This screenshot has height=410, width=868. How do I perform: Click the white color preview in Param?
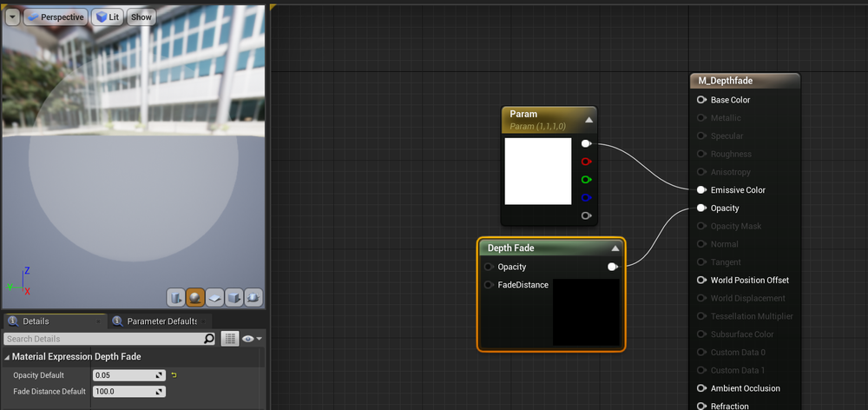538,171
